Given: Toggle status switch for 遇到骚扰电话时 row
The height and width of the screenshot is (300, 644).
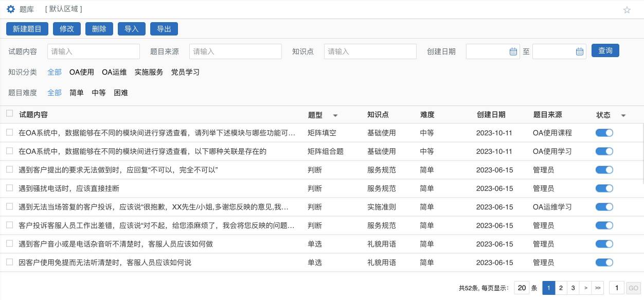Looking at the screenshot, I should [604, 188].
